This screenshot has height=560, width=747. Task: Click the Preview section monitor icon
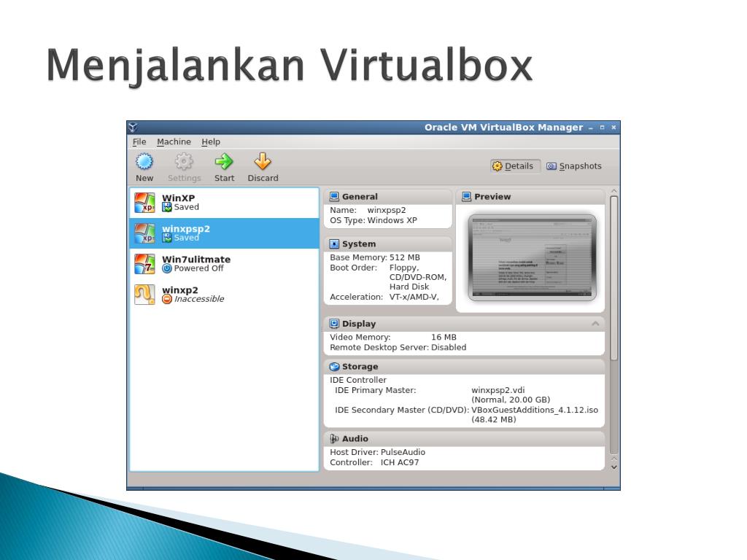[x=466, y=197]
